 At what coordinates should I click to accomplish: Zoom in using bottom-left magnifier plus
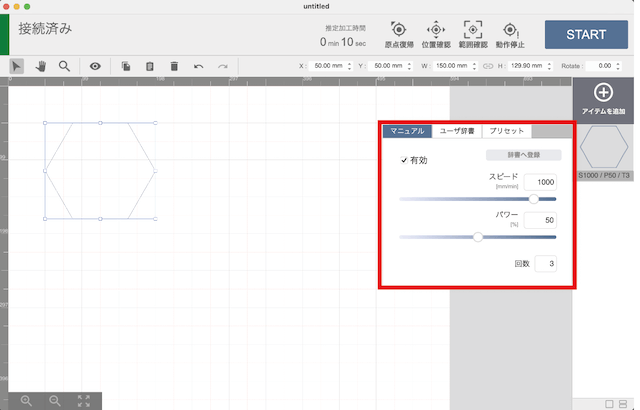point(26,400)
